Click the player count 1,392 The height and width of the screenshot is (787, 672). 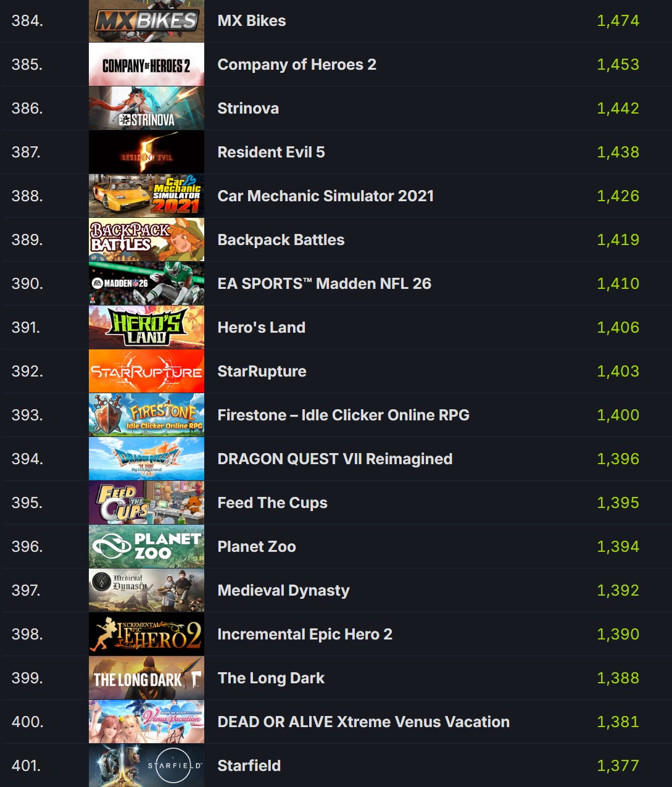[x=618, y=591]
